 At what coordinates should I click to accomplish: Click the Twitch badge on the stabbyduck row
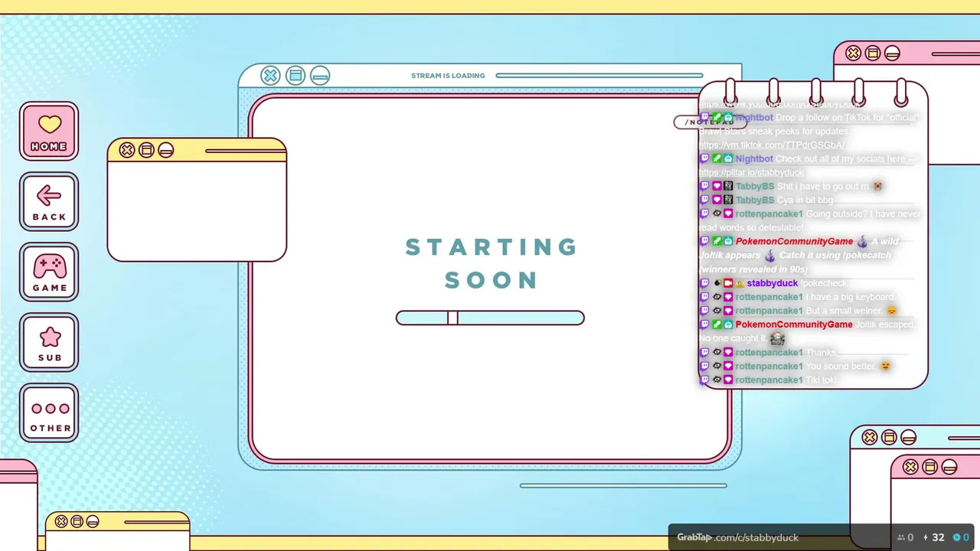704,283
